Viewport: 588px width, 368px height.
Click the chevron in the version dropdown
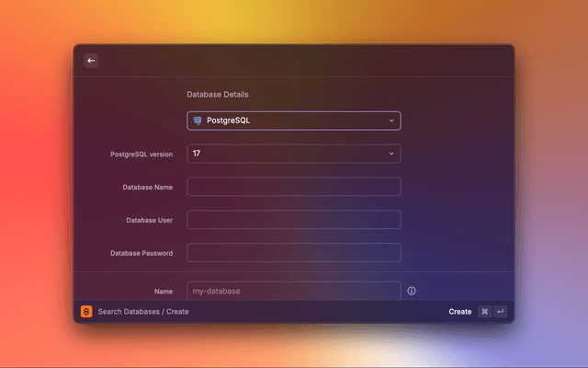[x=391, y=154]
